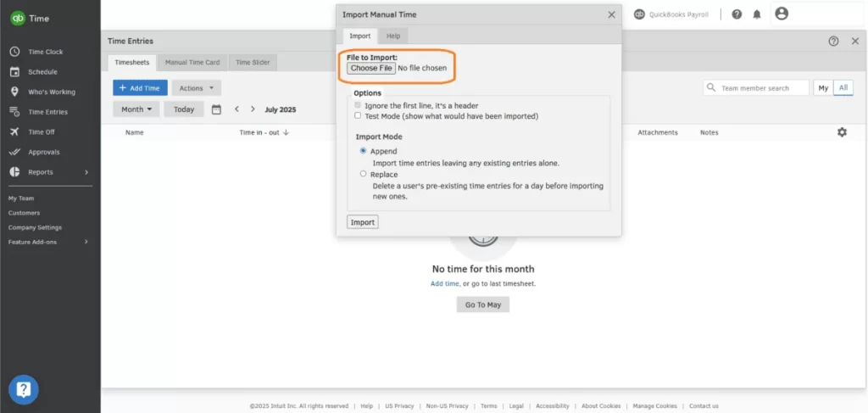Switch to the Manual Time Card tab
The image size is (868, 413).
[192, 63]
